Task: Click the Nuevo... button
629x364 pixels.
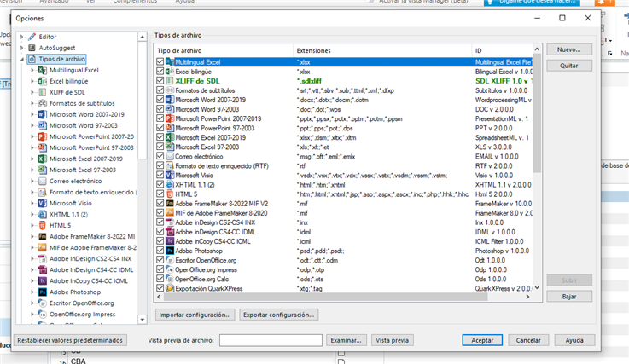Action: (568, 49)
